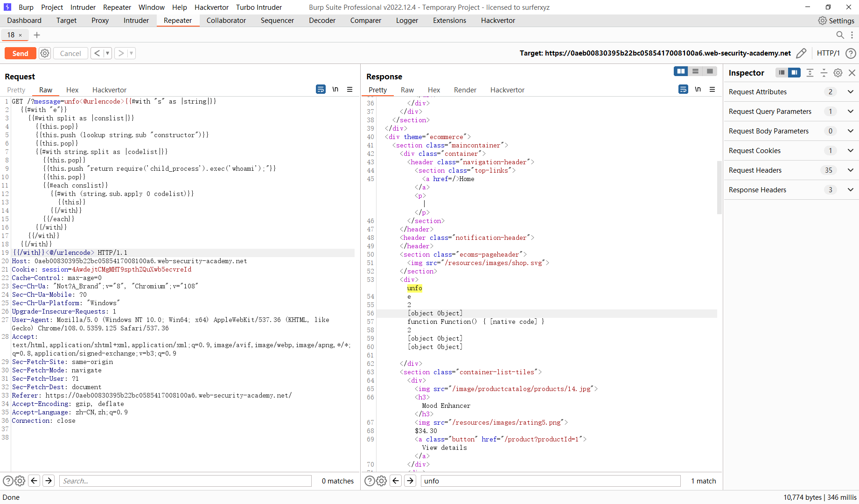Click the response pane vertical scrollbar

tap(719, 188)
